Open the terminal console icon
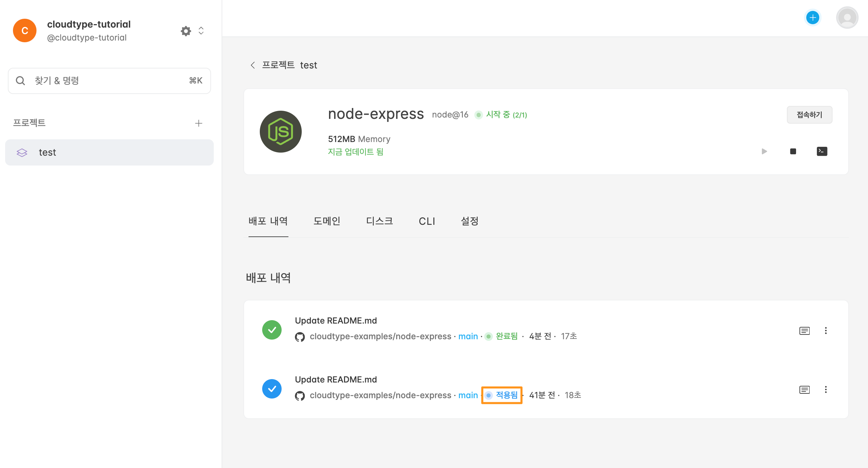868x468 pixels. point(822,151)
